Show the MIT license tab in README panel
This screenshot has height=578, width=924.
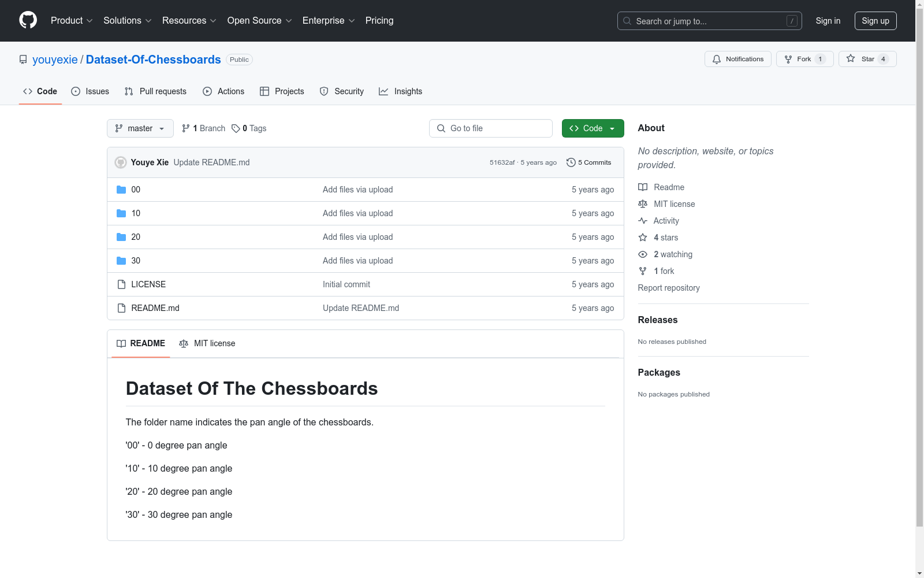207,343
